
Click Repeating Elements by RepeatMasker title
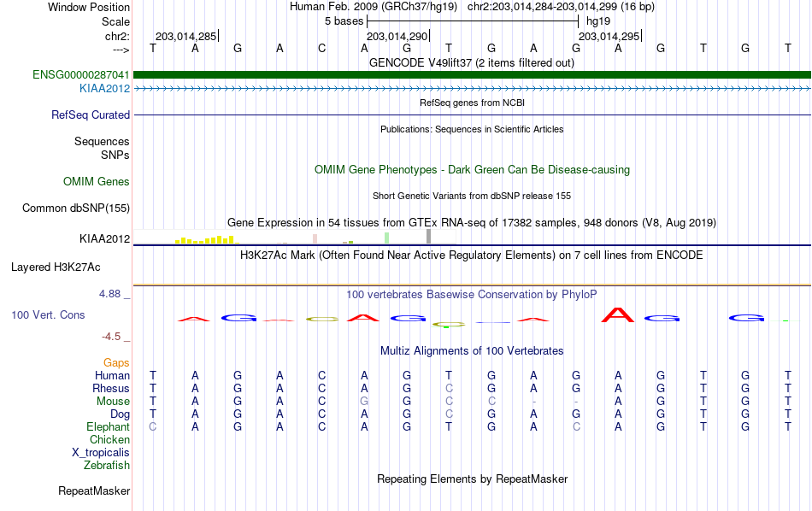pyautogui.click(x=473, y=479)
